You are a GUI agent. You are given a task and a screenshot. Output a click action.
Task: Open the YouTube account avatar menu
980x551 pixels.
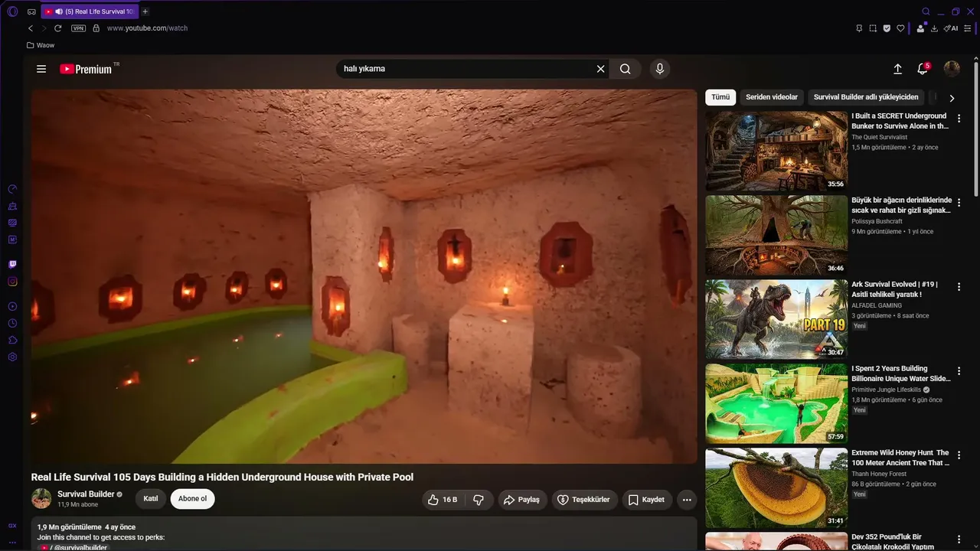tap(952, 69)
